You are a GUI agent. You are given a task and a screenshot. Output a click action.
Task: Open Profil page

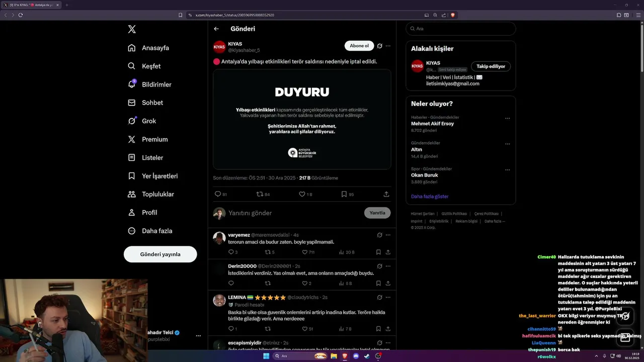click(142, 212)
